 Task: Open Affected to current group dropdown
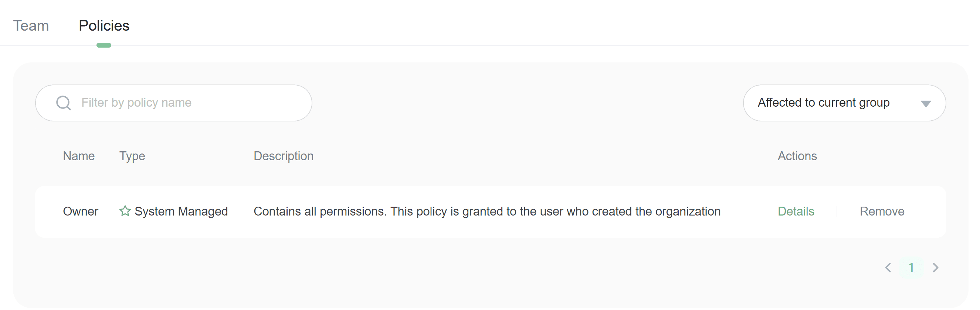823,103
